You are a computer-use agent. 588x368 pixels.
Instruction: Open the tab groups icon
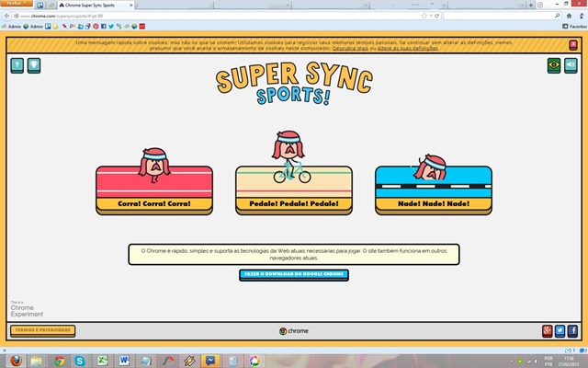tap(540, 5)
